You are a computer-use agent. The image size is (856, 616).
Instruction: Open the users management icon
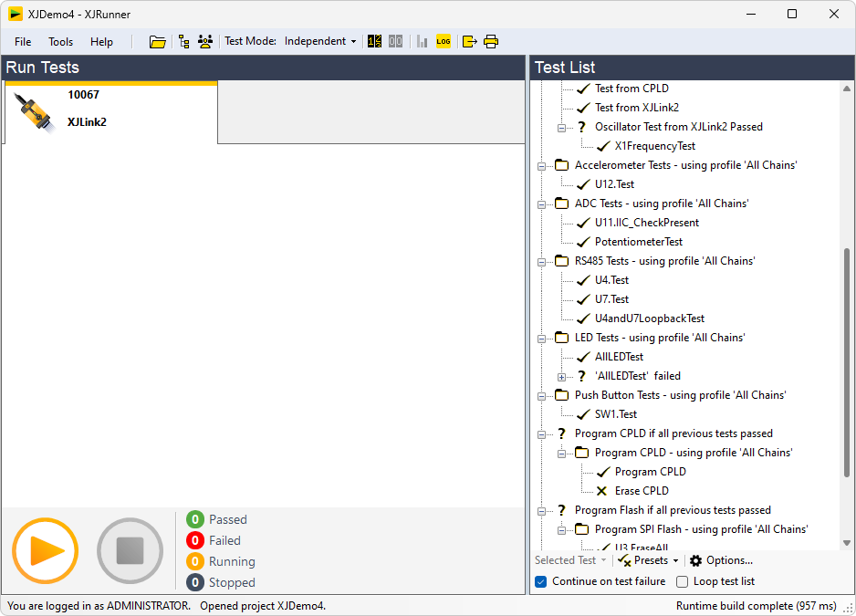tap(205, 41)
